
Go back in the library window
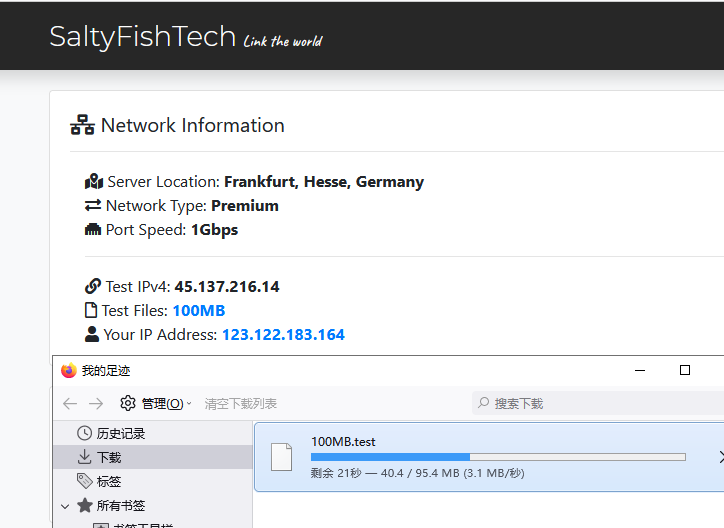[70, 404]
